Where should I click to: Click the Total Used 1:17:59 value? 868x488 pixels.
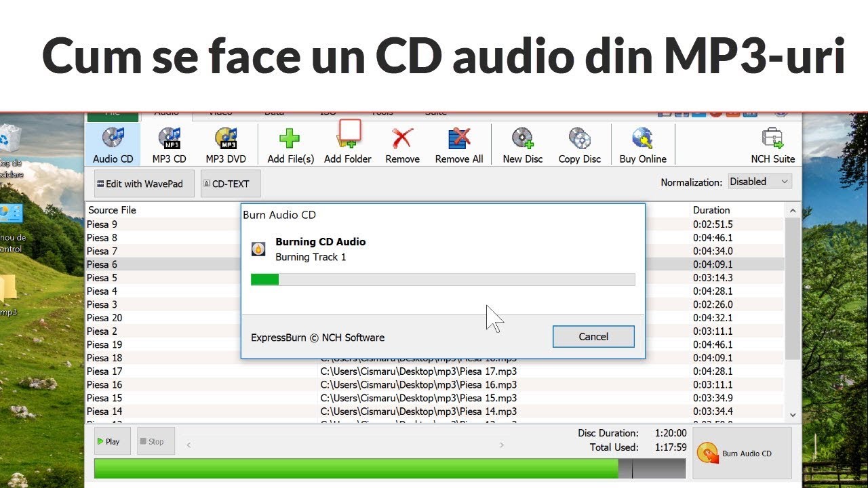(671, 447)
